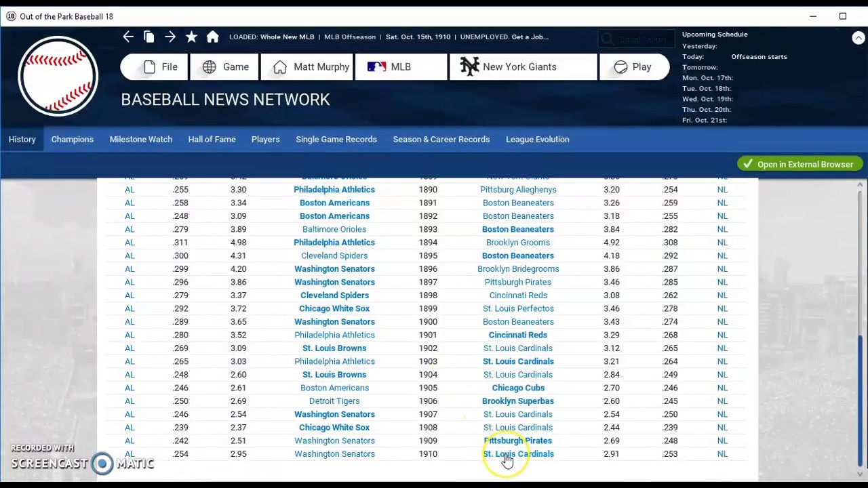The width and height of the screenshot is (868, 488).
Task: Click the AL link in the 1905 row
Action: (x=130, y=388)
